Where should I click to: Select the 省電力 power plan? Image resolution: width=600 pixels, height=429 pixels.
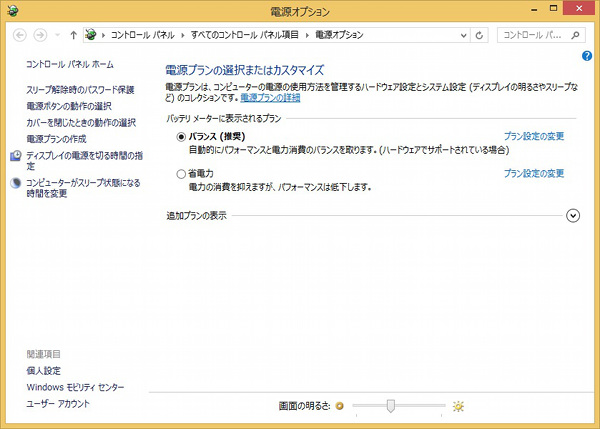(180, 173)
